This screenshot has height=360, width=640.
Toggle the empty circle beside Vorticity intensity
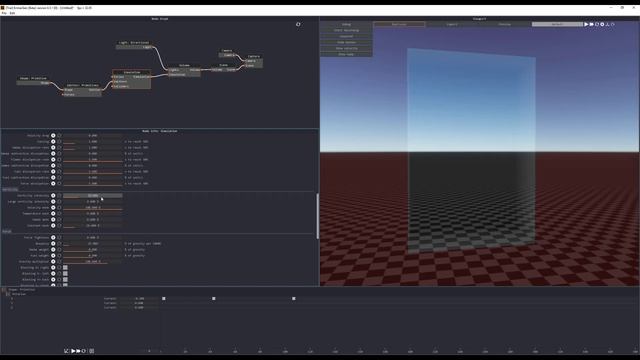[x=59, y=196]
